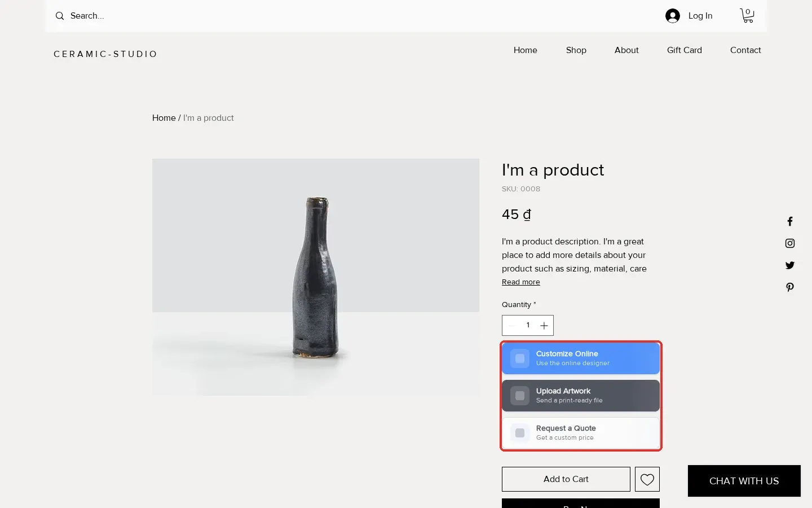The width and height of the screenshot is (812, 508).
Task: Click the Log In text link
Action: tap(700, 16)
